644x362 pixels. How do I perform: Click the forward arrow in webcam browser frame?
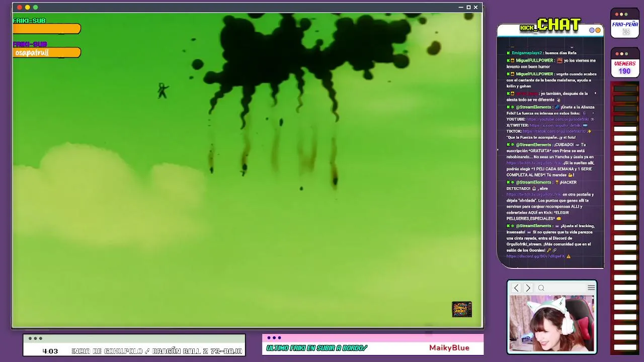[528, 288]
